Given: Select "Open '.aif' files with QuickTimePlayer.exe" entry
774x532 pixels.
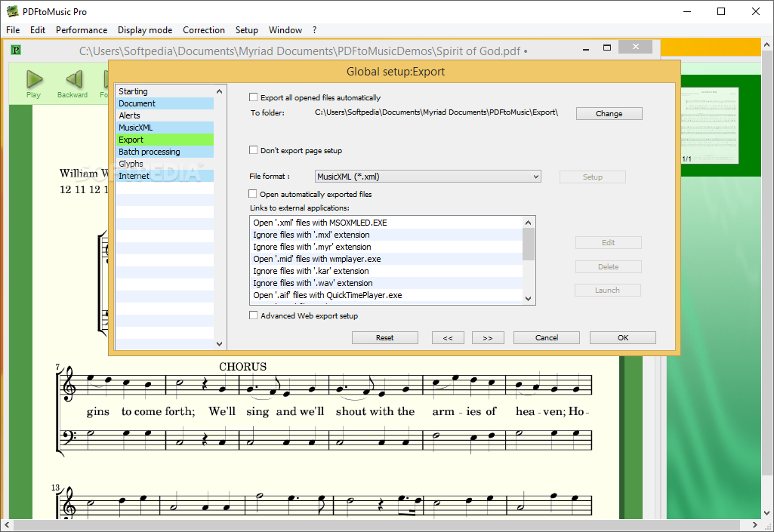Looking at the screenshot, I should pos(387,295).
